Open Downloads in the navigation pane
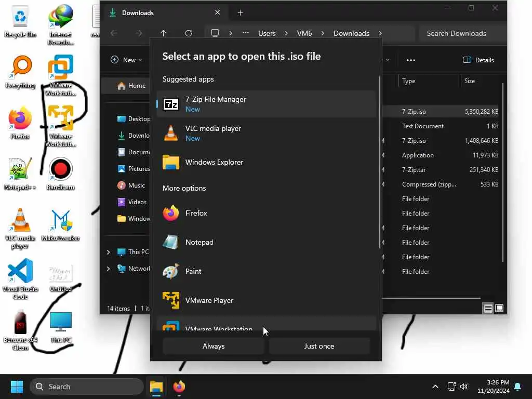 click(x=132, y=136)
